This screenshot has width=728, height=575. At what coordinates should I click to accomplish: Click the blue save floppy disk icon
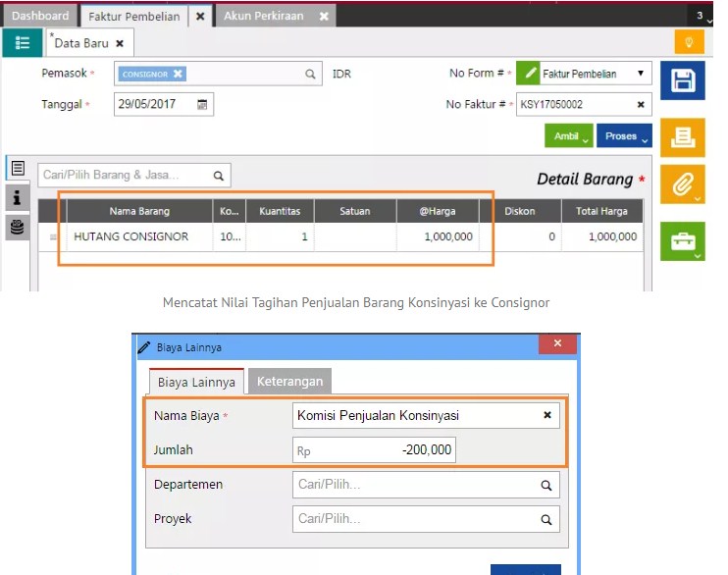682,80
